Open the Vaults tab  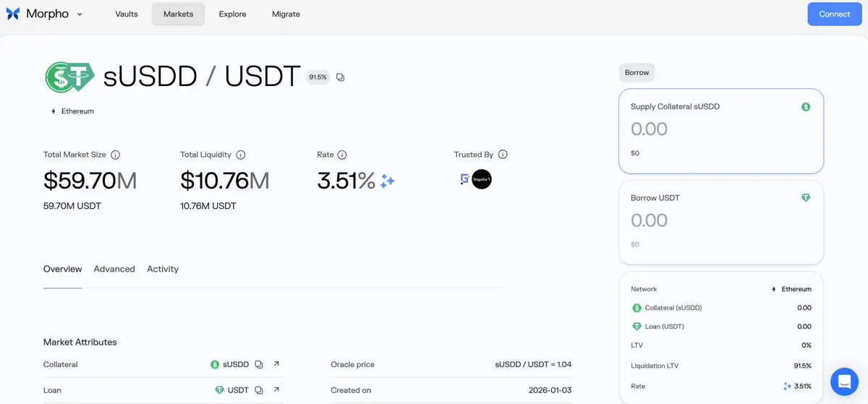(127, 14)
